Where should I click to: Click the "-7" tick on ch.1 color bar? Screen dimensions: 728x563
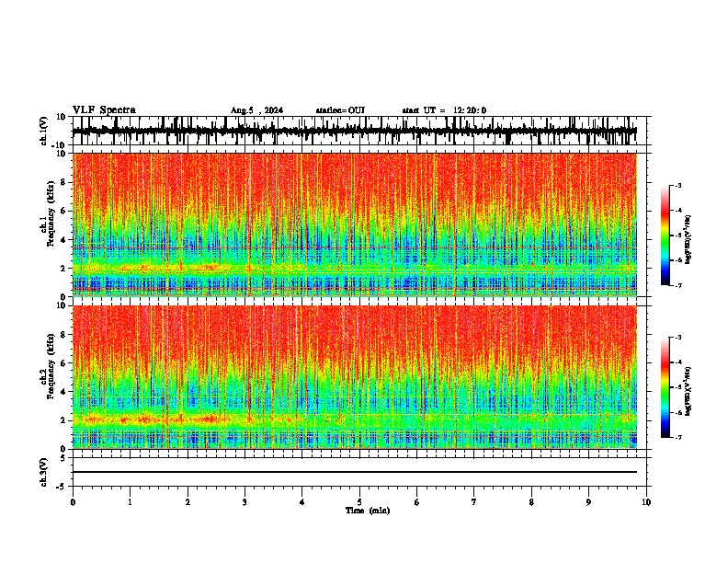pyautogui.click(x=678, y=285)
